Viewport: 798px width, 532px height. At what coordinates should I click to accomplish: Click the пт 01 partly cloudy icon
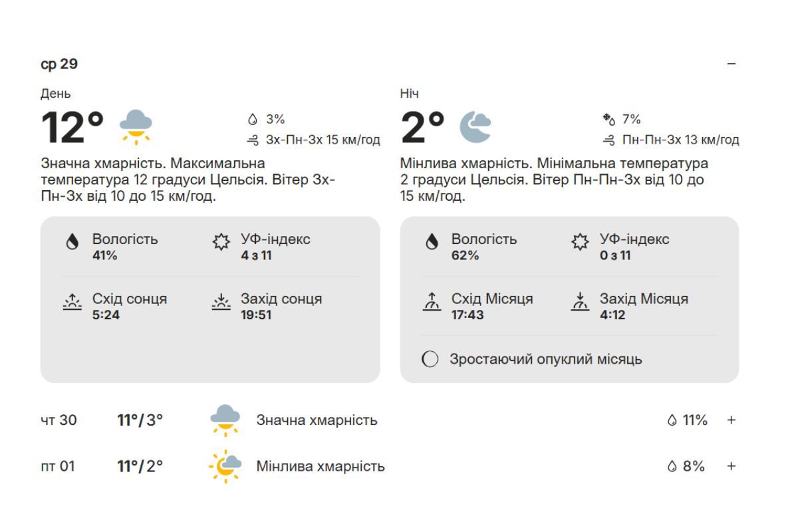(x=225, y=466)
